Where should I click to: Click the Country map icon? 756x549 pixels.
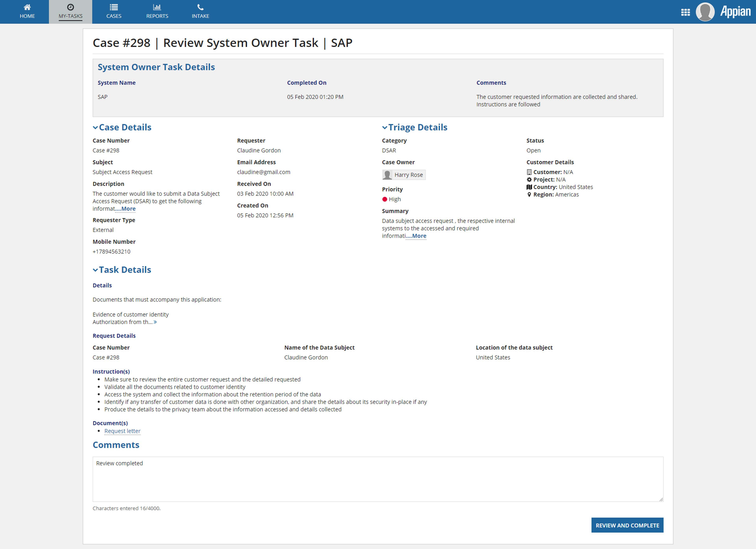coord(529,187)
